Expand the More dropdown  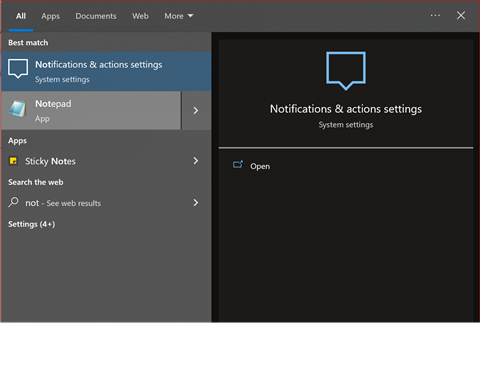tap(178, 16)
